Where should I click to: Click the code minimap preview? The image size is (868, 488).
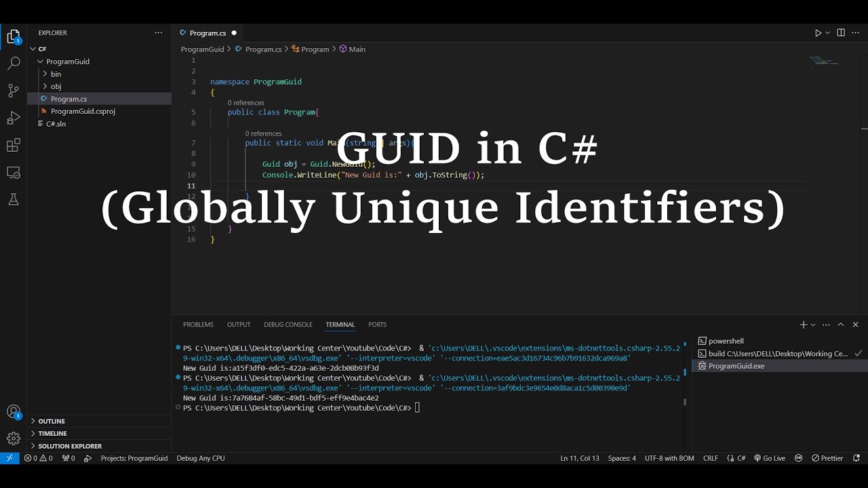(x=824, y=62)
